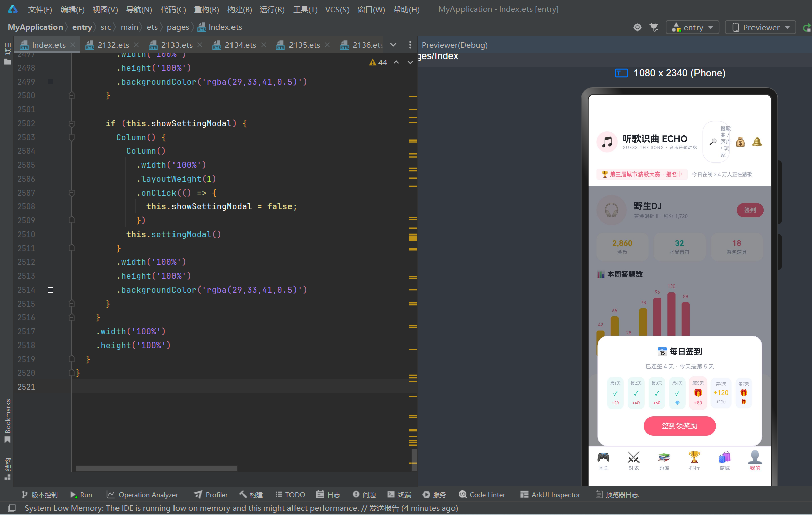Open the 问题 problems tool window
The width and height of the screenshot is (812, 515).
[364, 495]
